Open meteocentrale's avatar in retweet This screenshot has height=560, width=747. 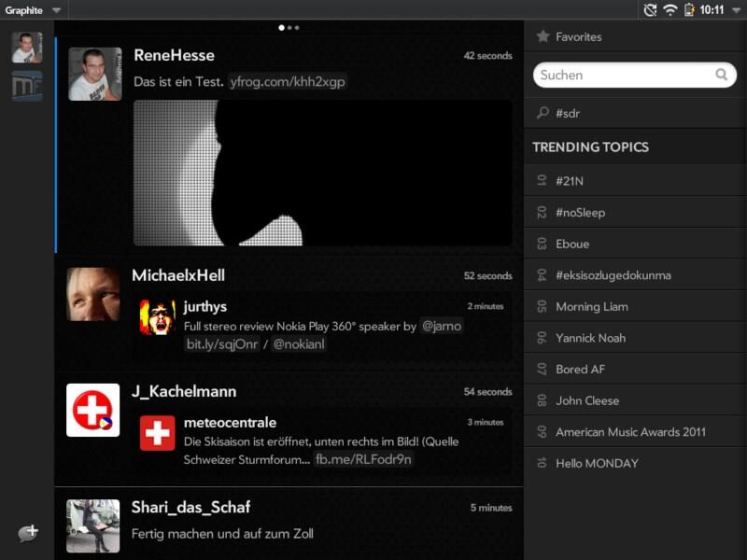tap(157, 433)
